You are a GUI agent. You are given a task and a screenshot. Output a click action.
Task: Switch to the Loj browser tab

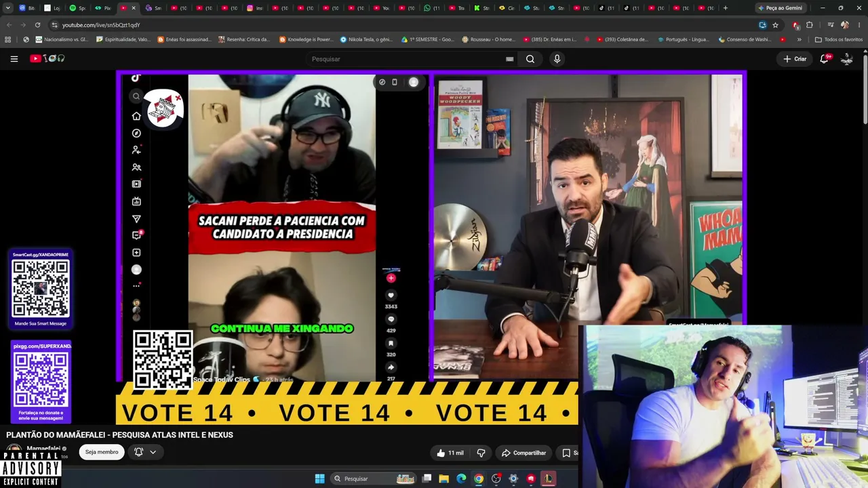point(52,8)
